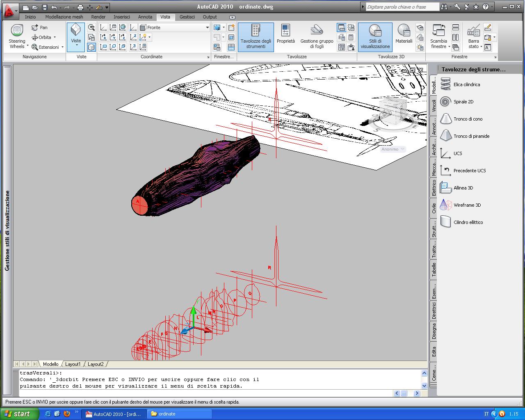Image resolution: width=525 pixels, height=420 pixels.
Task: Click the Allinea 3D tool icon
Action: (x=445, y=188)
